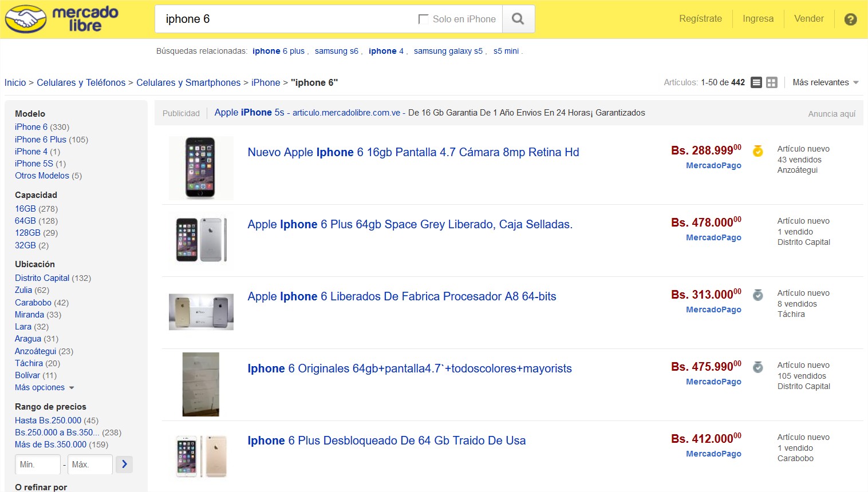Viewport: 868px width, 492px height.
Task: Click MercadoPago under Bs. 412.000
Action: pyautogui.click(x=713, y=454)
